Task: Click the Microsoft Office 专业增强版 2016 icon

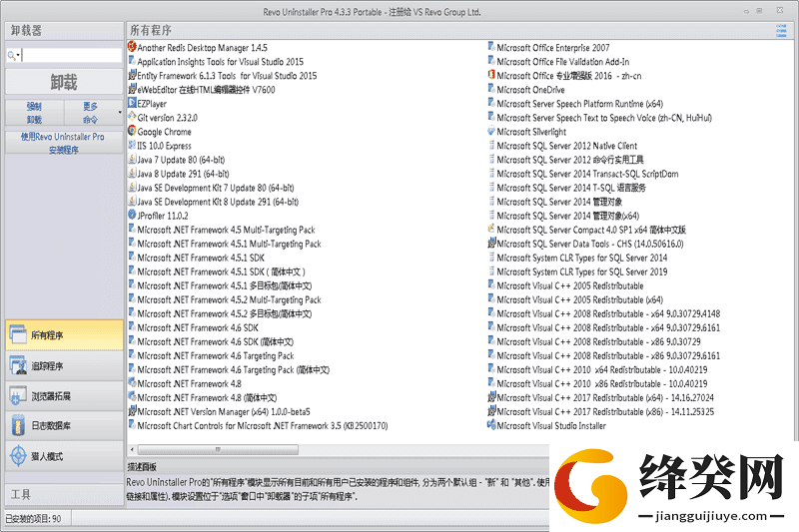Action: pyautogui.click(x=491, y=75)
